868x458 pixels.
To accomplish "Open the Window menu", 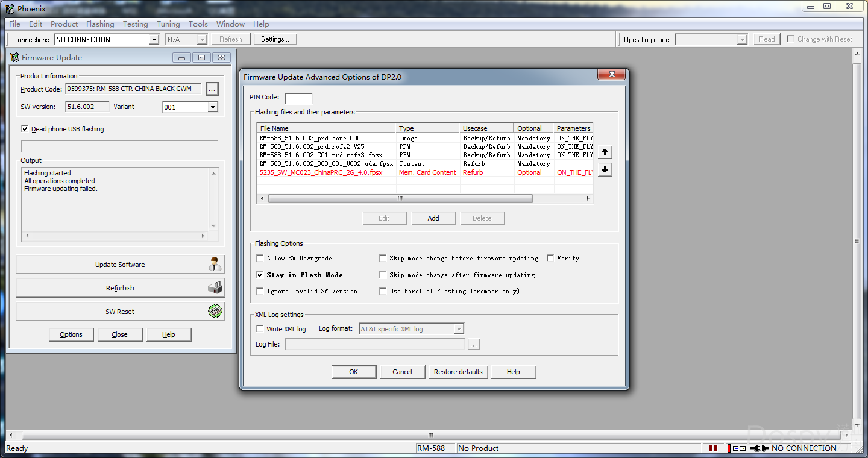I will tap(230, 24).
